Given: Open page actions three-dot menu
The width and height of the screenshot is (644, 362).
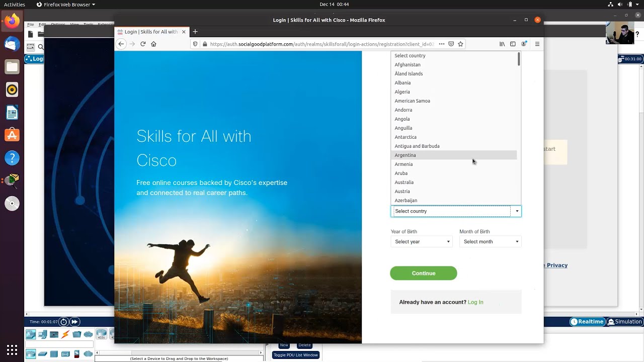Looking at the screenshot, I should 442,44.
